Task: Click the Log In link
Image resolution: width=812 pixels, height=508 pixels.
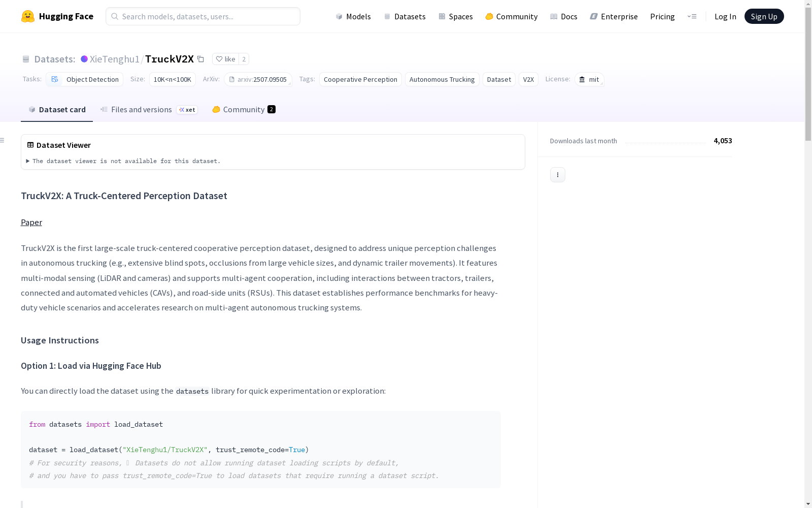Action: [x=725, y=16]
